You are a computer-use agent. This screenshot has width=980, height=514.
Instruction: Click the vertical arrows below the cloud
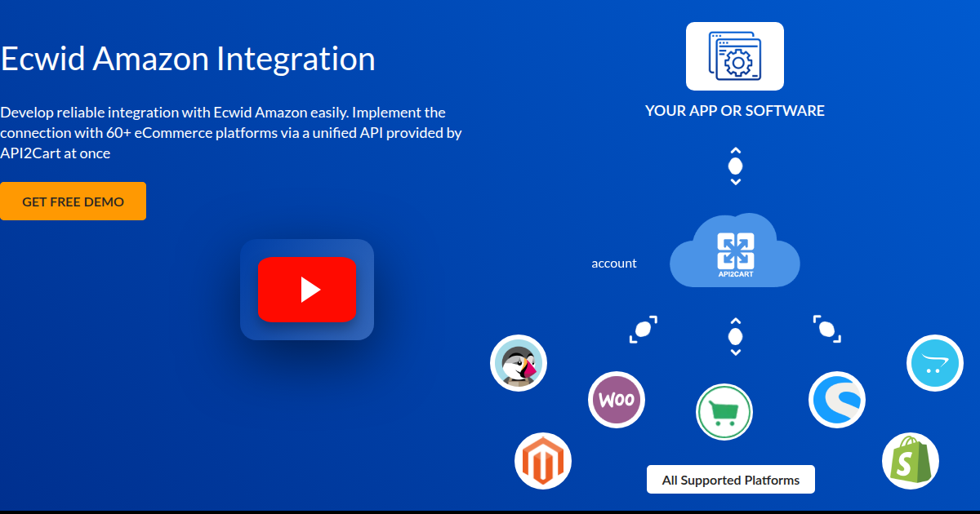click(x=735, y=336)
